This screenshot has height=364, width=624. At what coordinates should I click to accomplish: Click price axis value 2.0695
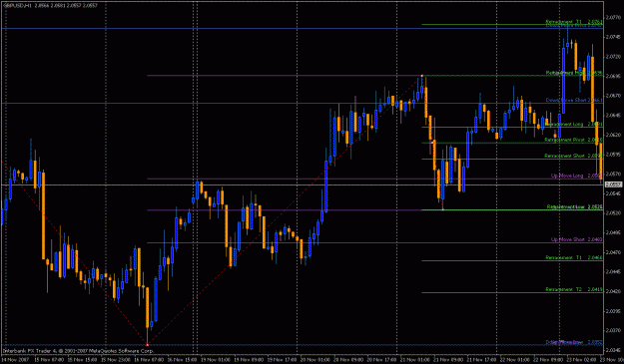613,76
